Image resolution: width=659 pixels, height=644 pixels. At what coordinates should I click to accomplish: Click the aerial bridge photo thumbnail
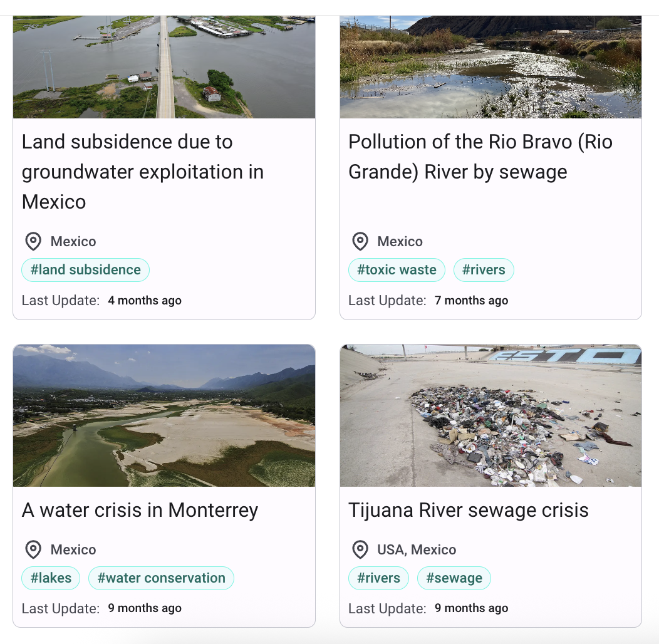click(x=164, y=67)
